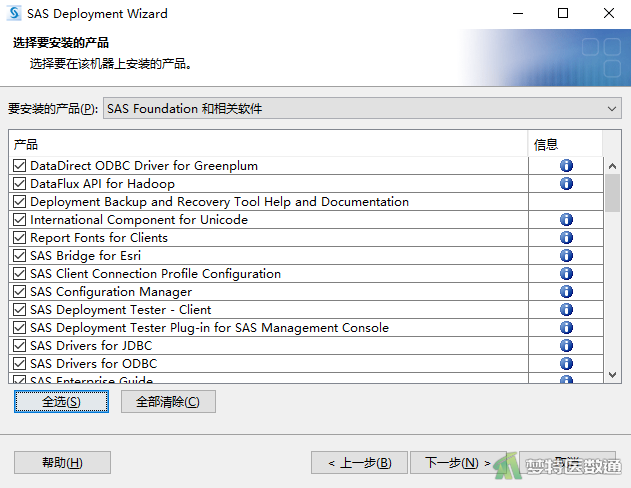Select the SAS Drivers for ODBC row text
This screenshot has height=488, width=631.
point(94,364)
